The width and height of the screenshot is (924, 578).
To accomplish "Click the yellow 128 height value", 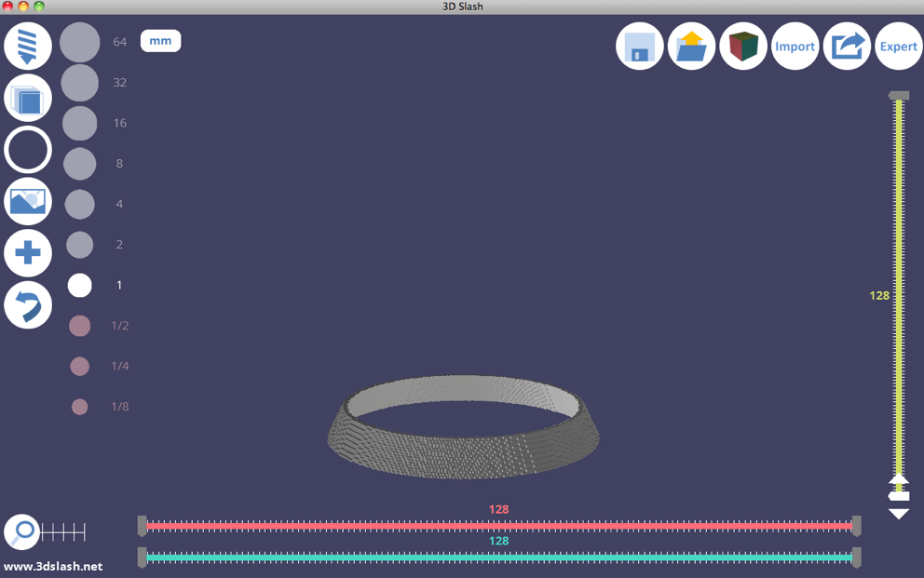I will pyautogui.click(x=879, y=295).
